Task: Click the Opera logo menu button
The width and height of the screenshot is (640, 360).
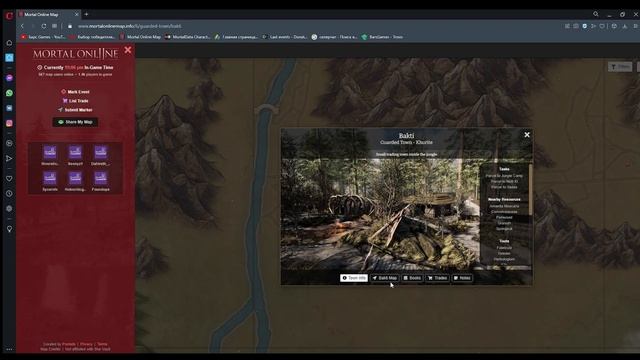Action: coord(9,16)
